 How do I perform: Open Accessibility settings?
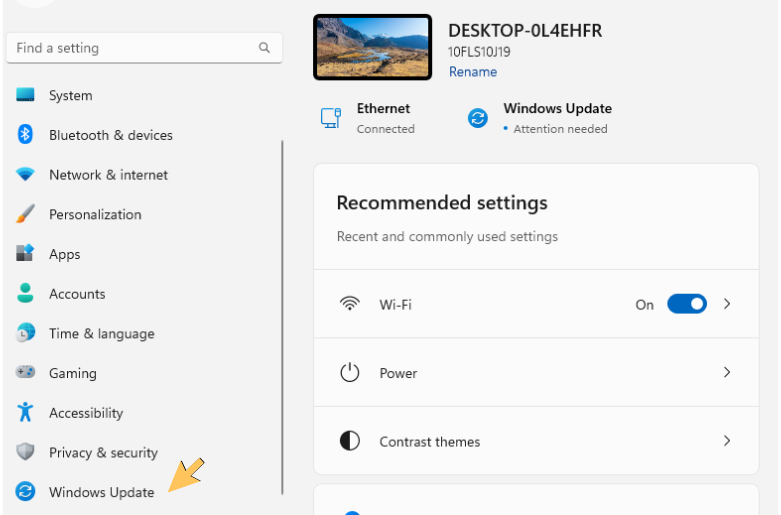tap(86, 413)
